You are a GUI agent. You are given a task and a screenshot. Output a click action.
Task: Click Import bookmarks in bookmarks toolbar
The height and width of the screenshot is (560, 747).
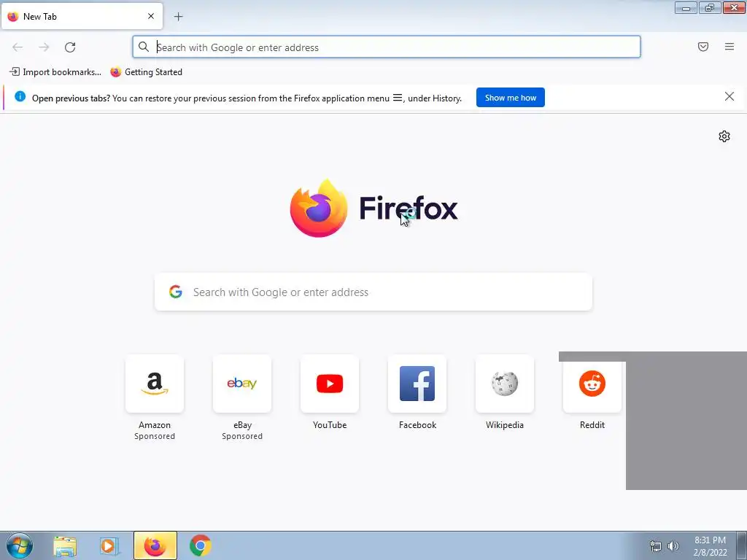click(55, 72)
